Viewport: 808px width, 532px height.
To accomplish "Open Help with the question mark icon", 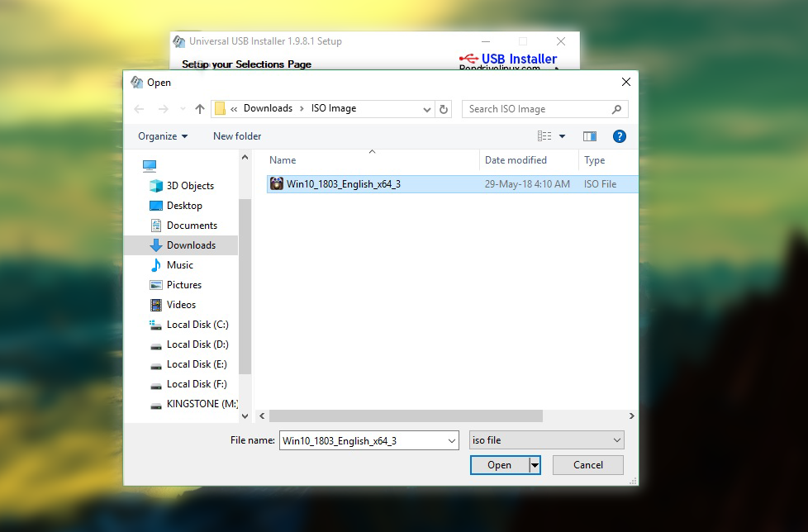I will (620, 136).
